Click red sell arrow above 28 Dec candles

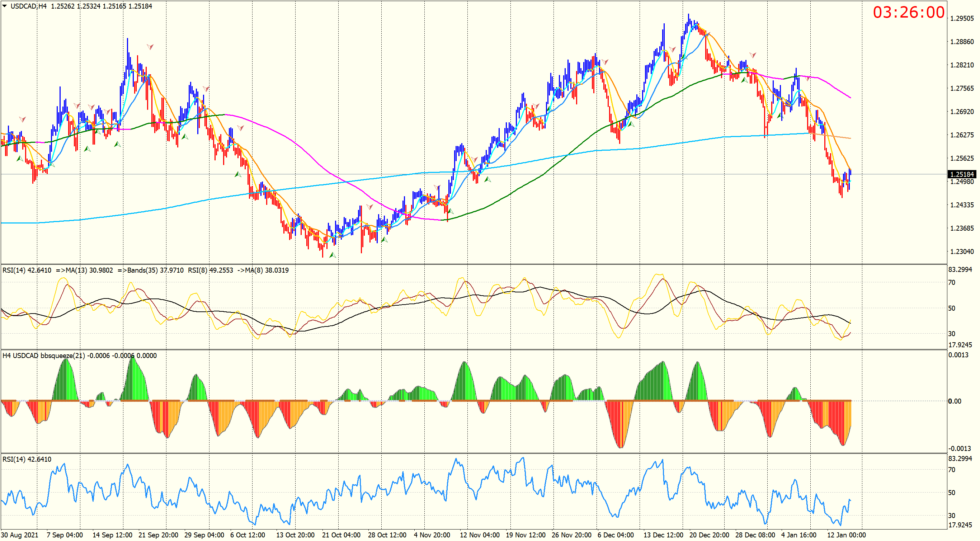pyautogui.click(x=752, y=55)
